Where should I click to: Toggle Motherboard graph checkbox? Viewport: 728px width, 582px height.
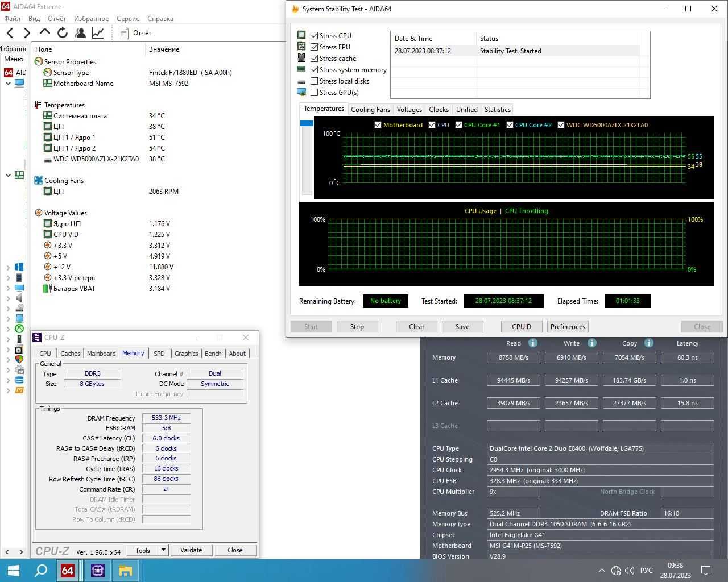tap(378, 125)
